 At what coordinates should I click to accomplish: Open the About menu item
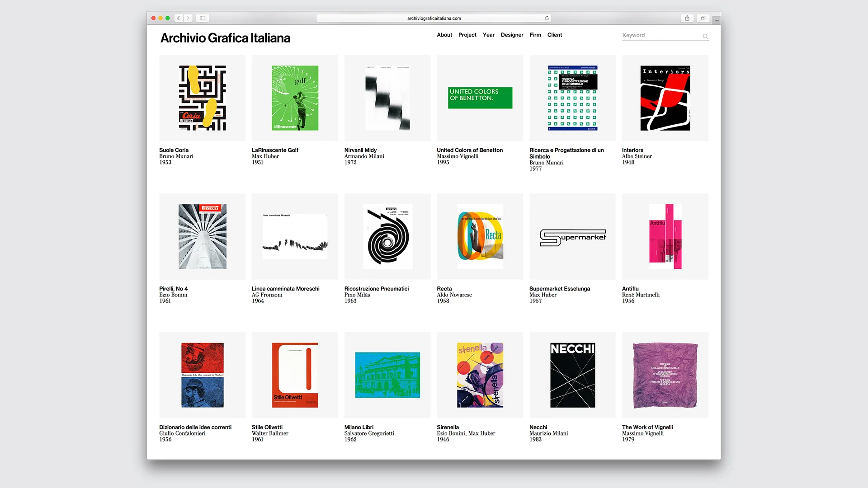(x=444, y=35)
